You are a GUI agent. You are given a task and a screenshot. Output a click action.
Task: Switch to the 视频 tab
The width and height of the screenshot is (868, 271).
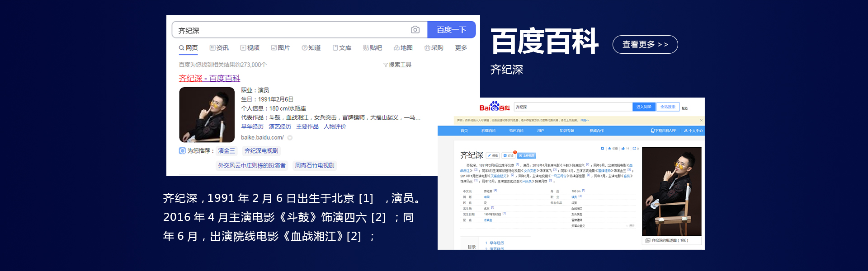pos(250,48)
